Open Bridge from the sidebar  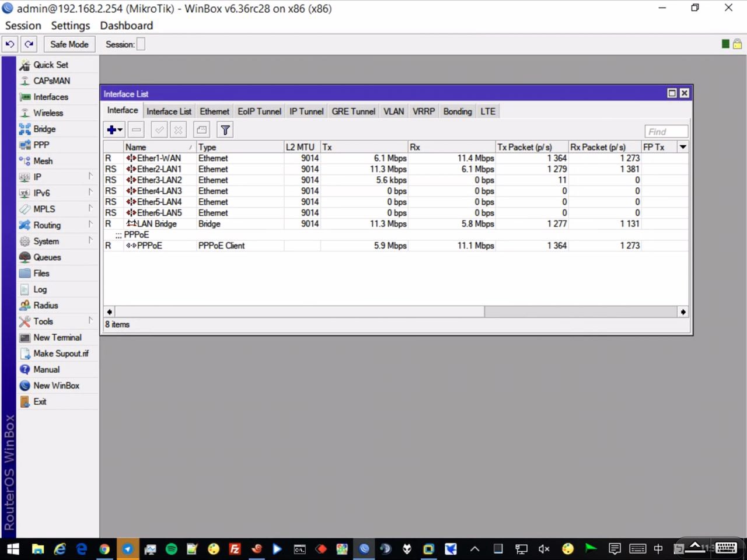44,129
